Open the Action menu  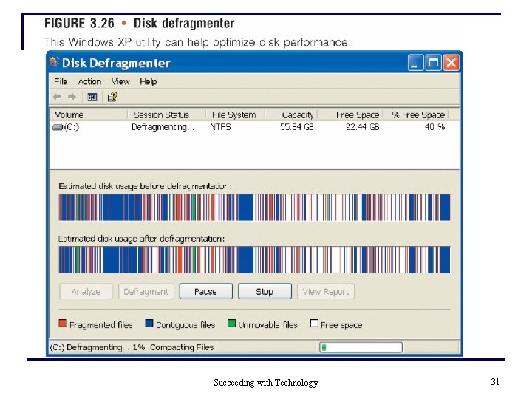click(89, 81)
